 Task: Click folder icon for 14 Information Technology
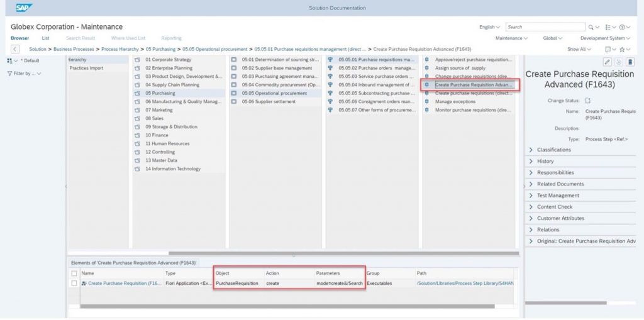click(137, 169)
